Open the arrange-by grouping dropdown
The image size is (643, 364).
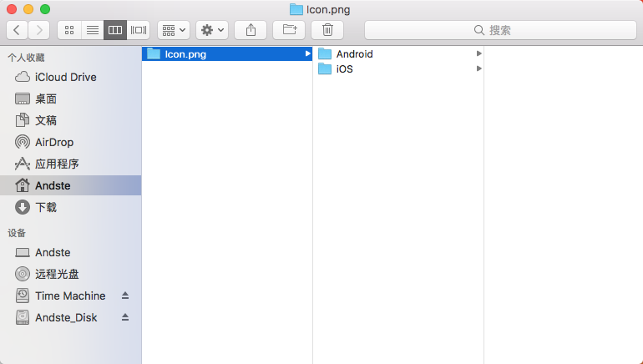coord(174,30)
